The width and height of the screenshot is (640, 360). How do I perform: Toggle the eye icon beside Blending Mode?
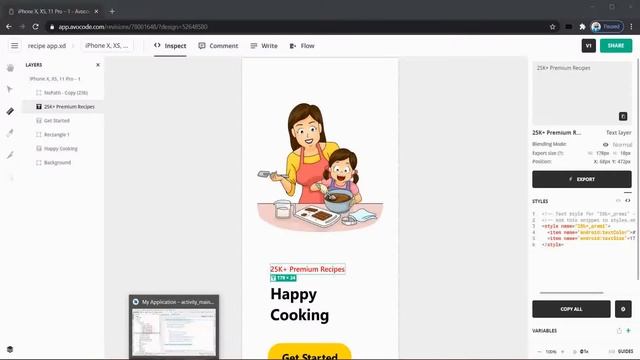(605, 144)
